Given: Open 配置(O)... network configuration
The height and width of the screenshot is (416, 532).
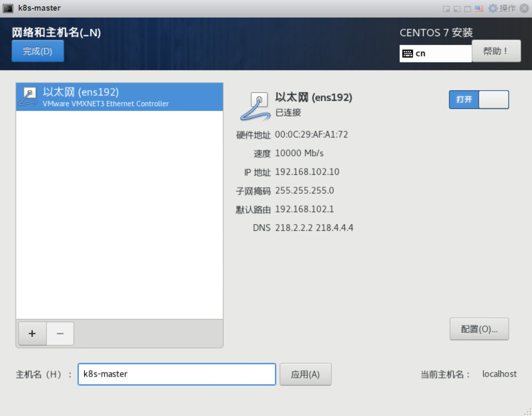Looking at the screenshot, I should click(x=479, y=329).
